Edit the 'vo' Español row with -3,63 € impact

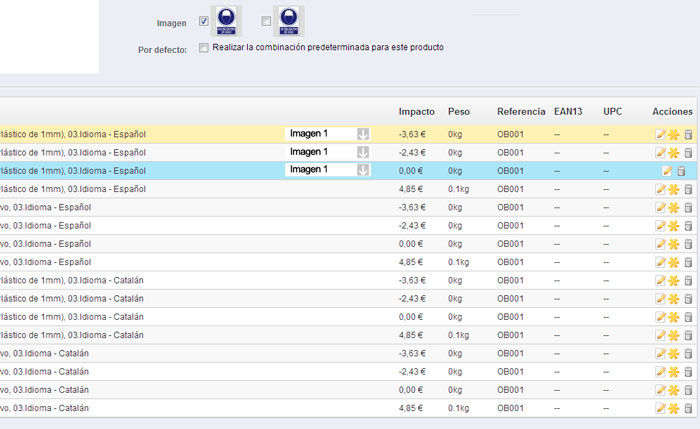click(x=660, y=208)
